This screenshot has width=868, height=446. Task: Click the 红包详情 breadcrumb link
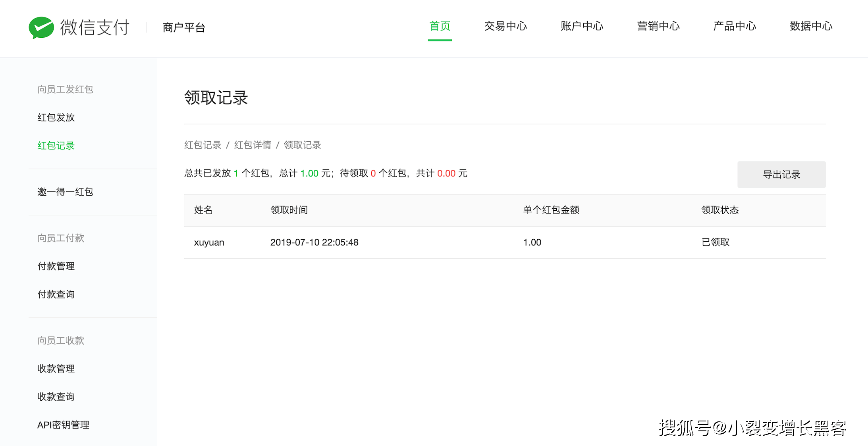(x=253, y=145)
